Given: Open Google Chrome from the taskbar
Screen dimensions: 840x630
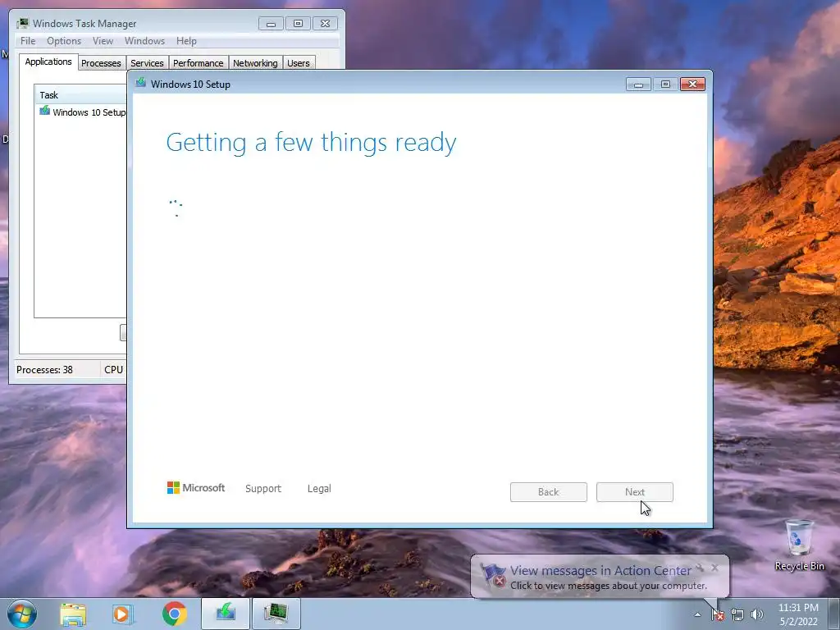Looking at the screenshot, I should click(x=174, y=614).
